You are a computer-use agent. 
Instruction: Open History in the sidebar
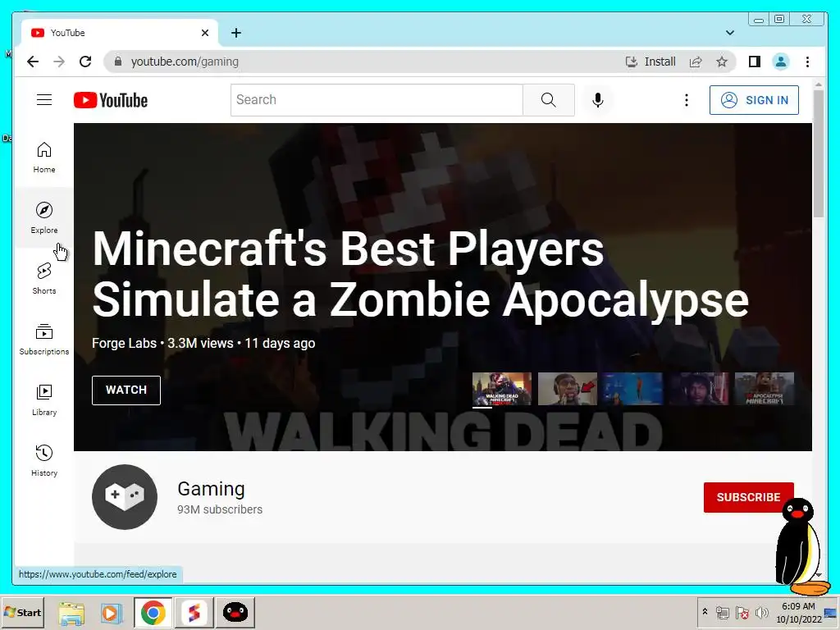44,460
